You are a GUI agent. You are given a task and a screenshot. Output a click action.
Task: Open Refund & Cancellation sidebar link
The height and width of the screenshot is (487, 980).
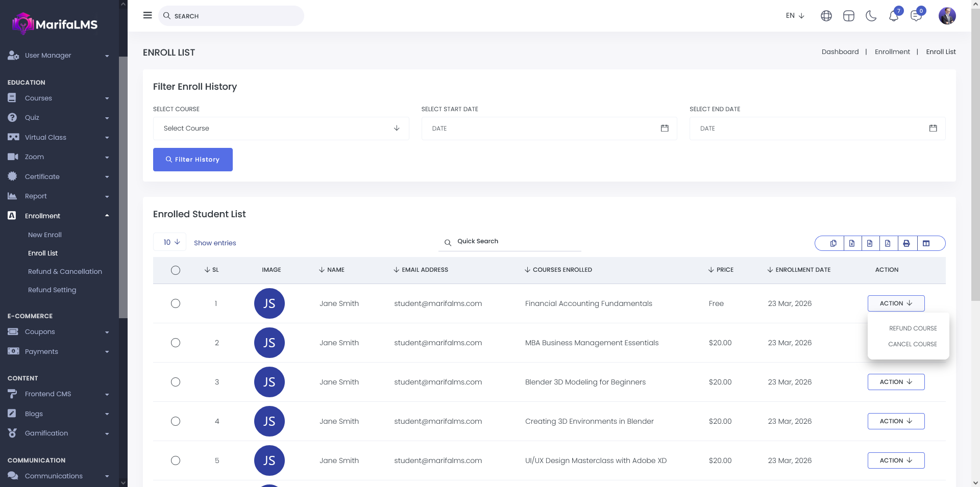pyautogui.click(x=65, y=272)
